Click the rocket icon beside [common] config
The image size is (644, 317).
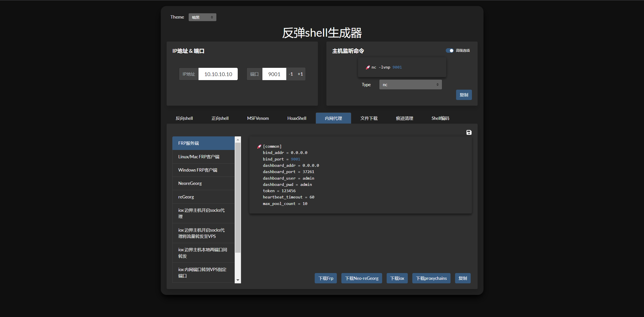pyautogui.click(x=259, y=146)
